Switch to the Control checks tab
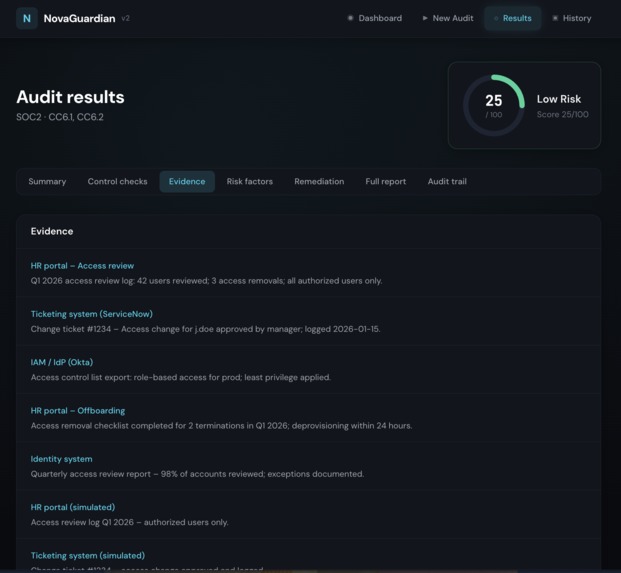The height and width of the screenshot is (573, 621). point(117,181)
